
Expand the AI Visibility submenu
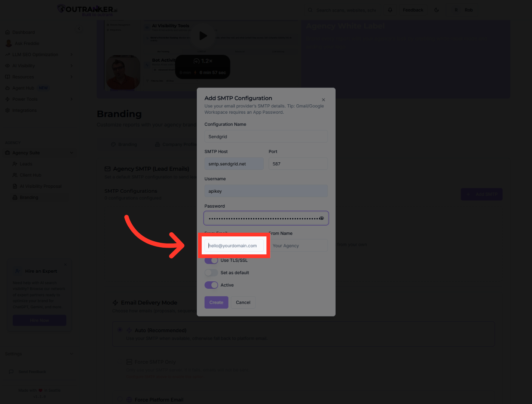click(71, 66)
